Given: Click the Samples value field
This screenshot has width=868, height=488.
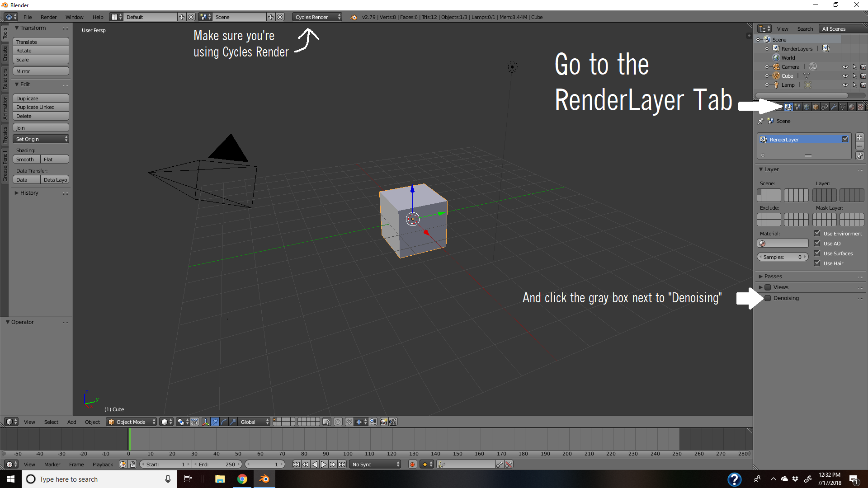Looking at the screenshot, I should (783, 257).
